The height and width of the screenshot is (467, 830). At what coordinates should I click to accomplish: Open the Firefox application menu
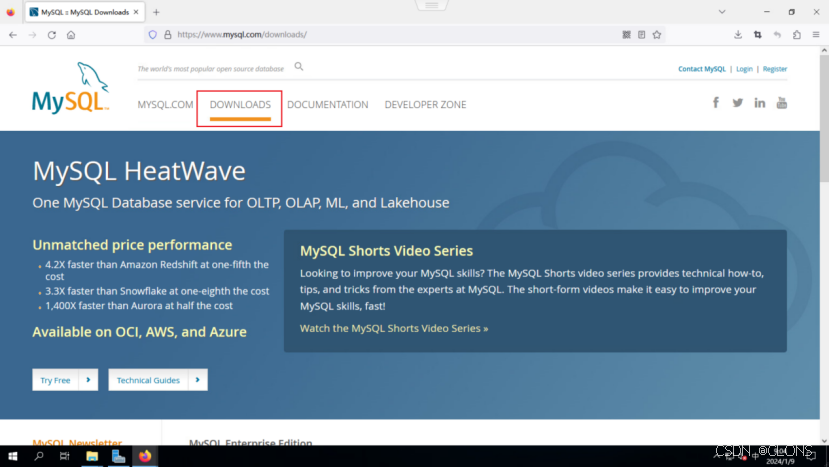click(x=816, y=35)
